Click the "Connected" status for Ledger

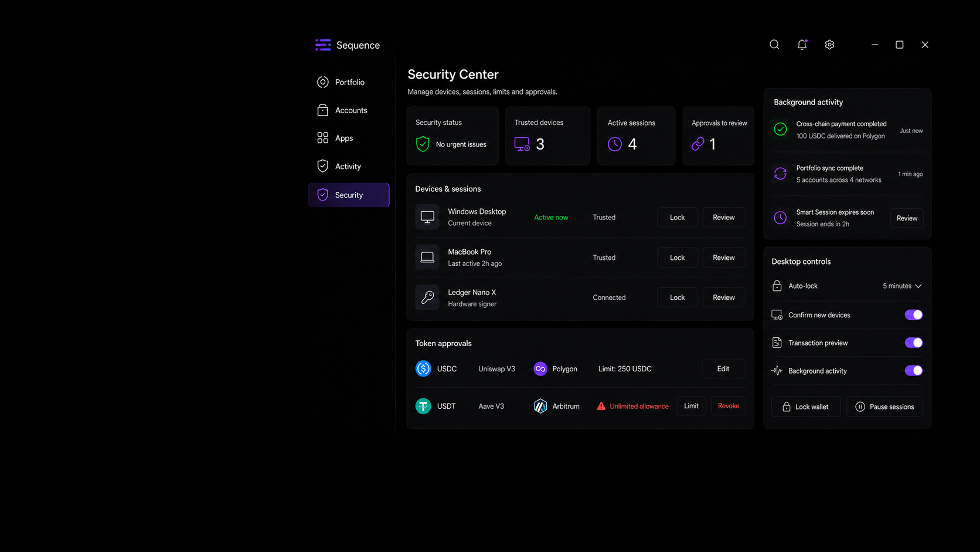pos(609,297)
